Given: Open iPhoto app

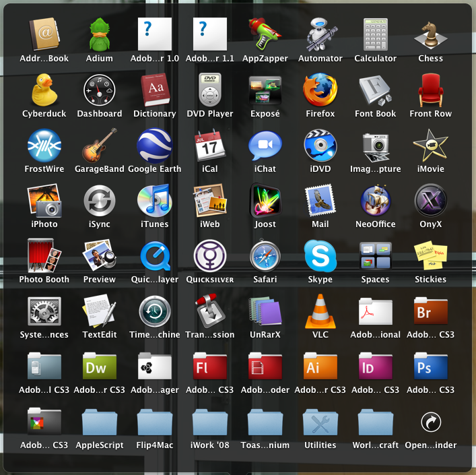Looking at the screenshot, I should [x=44, y=201].
